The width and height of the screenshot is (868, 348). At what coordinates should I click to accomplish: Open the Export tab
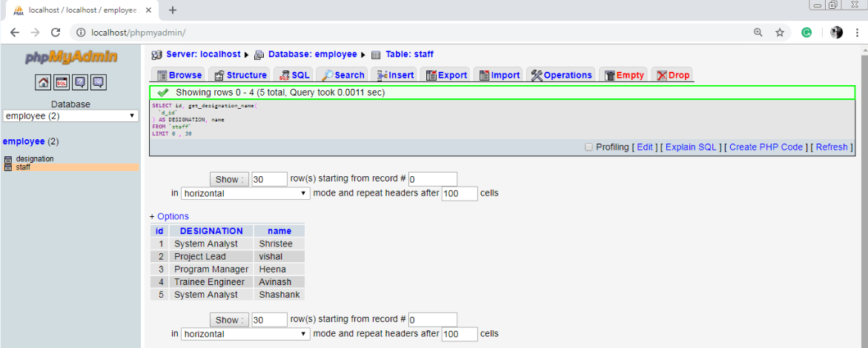(445, 76)
